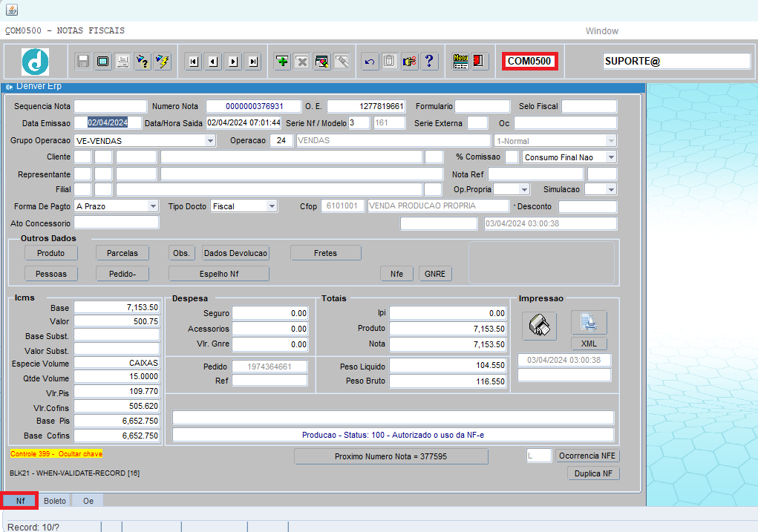This screenshot has height=532, width=758.
Task: Expand the Grupo Operacao dropdown
Action: (210, 141)
